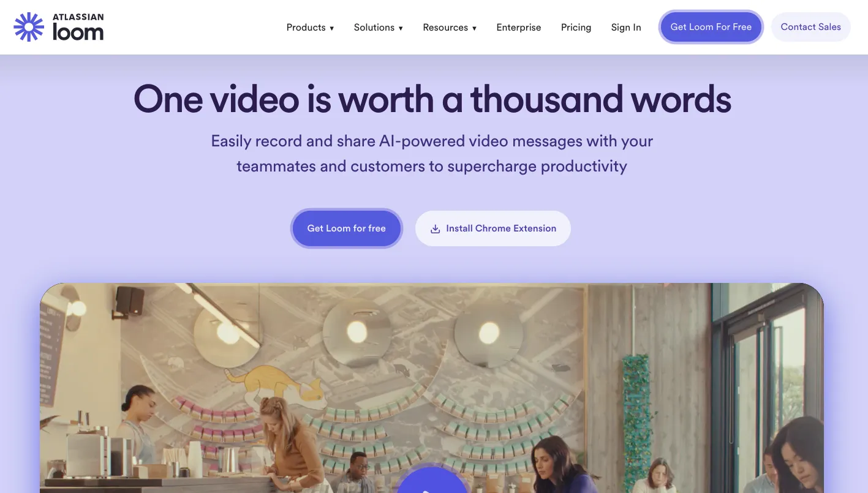Click the Contact Sales button
This screenshot has width=868, height=493.
[x=811, y=27]
